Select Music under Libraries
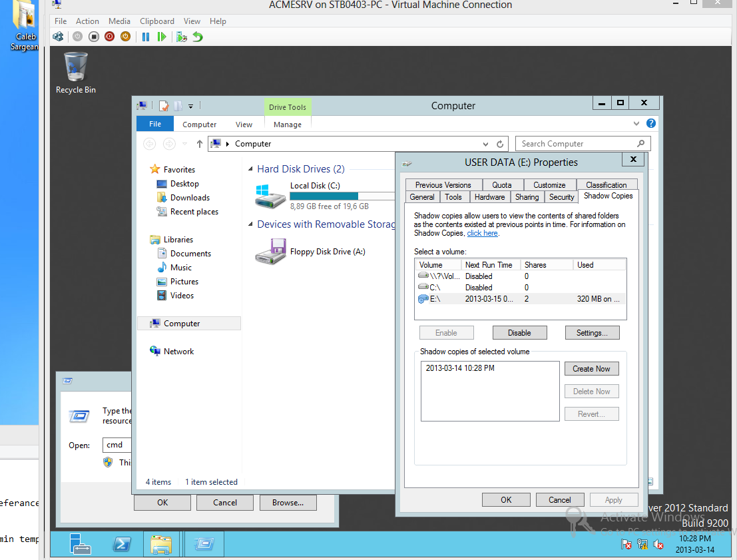 [x=181, y=268]
